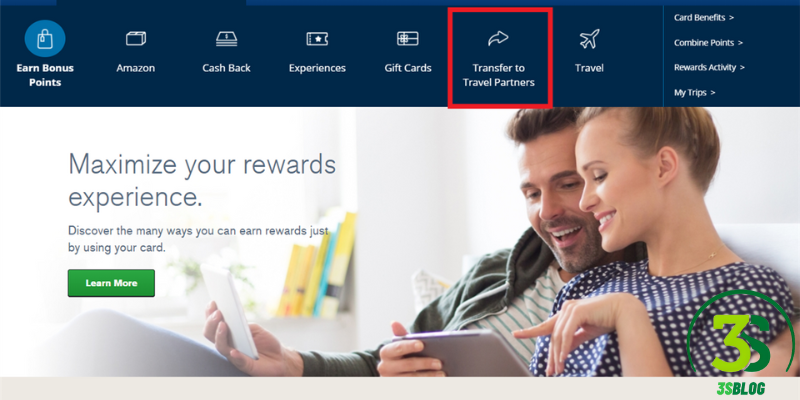Screen dimensions: 800x400
Task: Click the Experiences ticket icon
Action: [x=317, y=39]
